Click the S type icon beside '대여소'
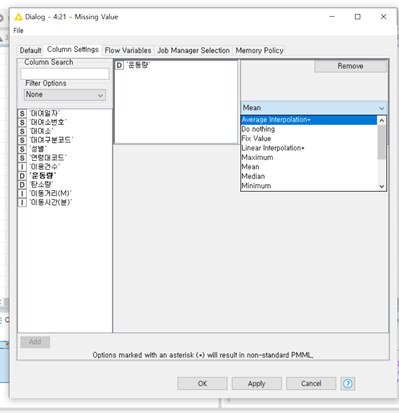This screenshot has width=399, height=413. [x=22, y=131]
